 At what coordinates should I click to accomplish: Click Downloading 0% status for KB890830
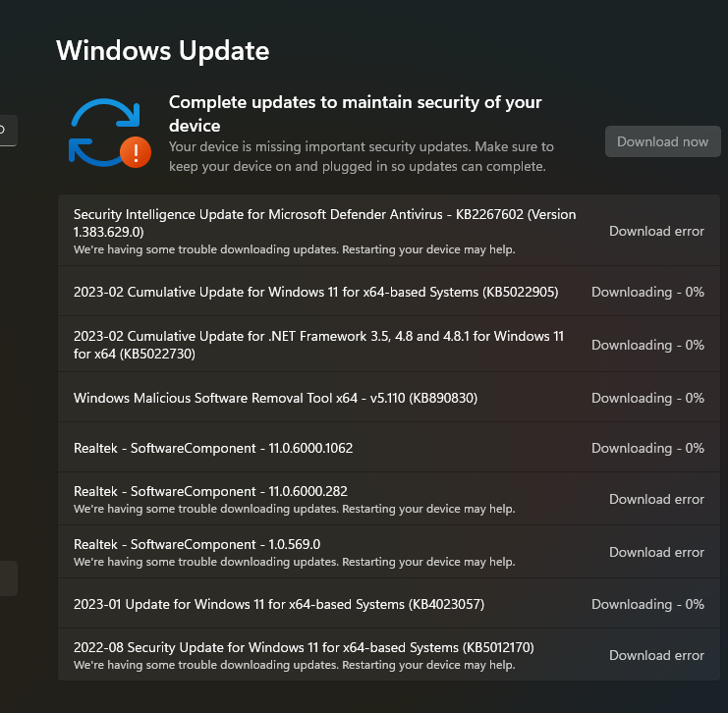(x=647, y=398)
